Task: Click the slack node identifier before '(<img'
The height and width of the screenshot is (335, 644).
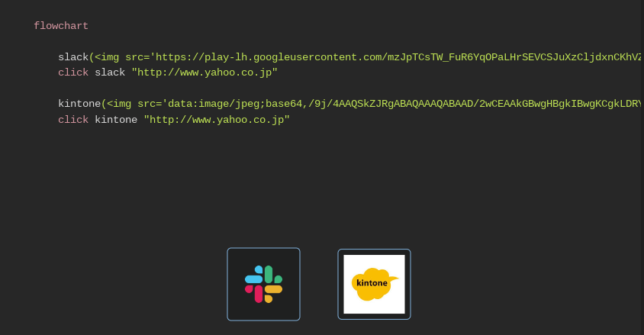Action: pyautogui.click(x=73, y=57)
